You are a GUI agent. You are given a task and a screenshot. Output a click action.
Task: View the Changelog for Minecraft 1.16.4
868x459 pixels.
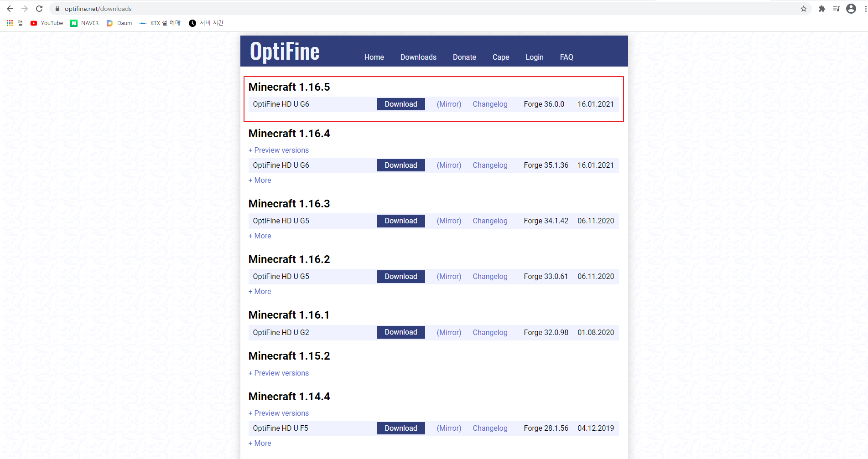[x=490, y=165]
